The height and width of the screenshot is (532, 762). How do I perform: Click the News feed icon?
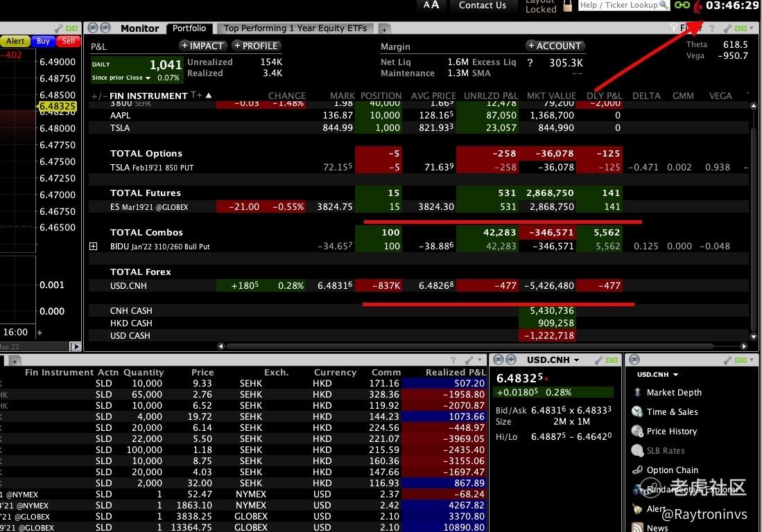[x=637, y=527]
